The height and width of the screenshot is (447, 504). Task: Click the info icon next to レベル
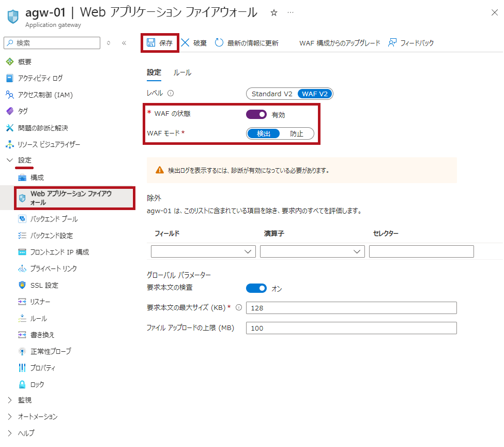click(x=171, y=94)
